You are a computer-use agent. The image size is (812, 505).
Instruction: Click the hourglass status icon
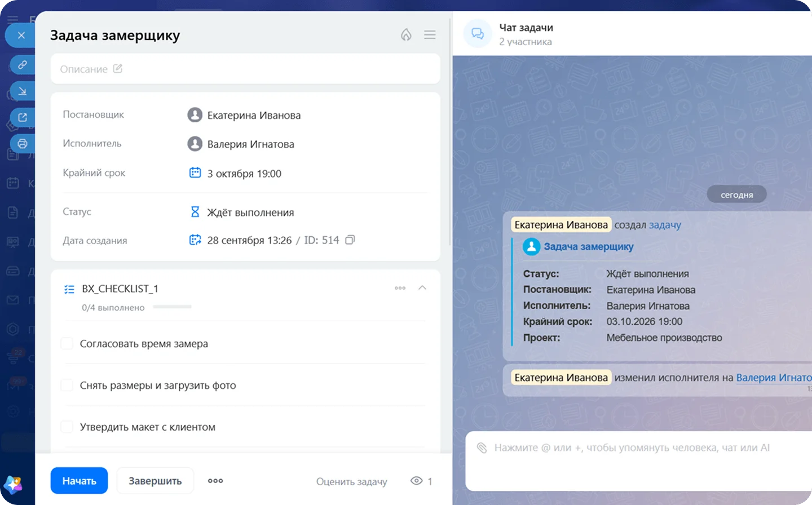195,212
